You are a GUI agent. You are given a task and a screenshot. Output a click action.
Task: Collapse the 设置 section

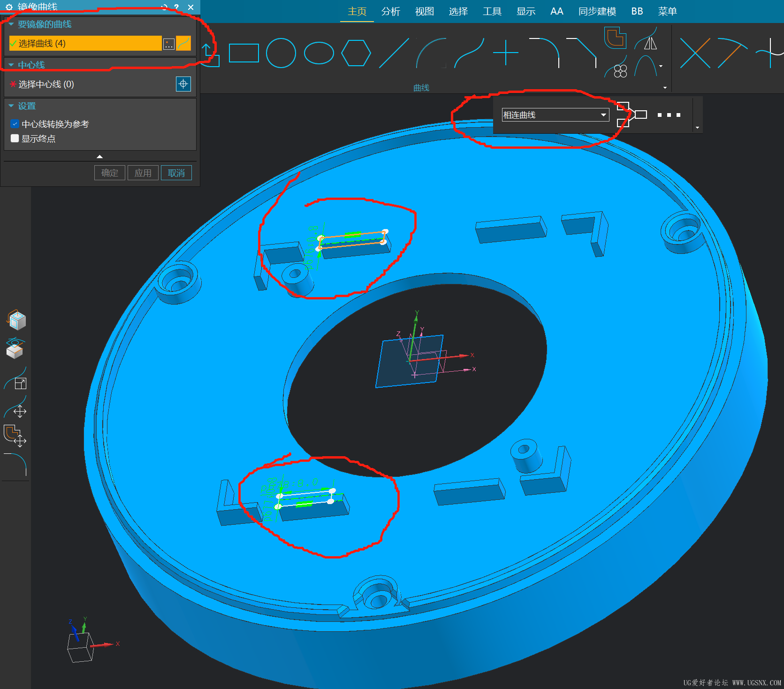(11, 106)
